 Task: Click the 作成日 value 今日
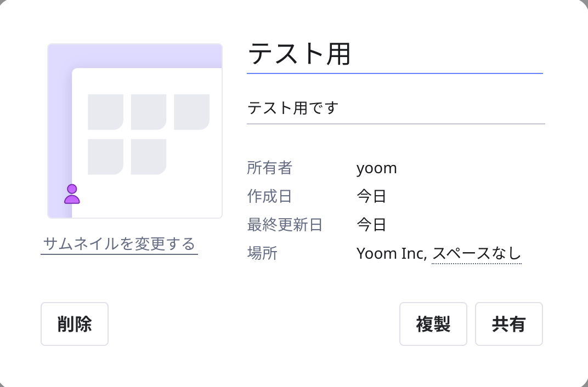(371, 196)
